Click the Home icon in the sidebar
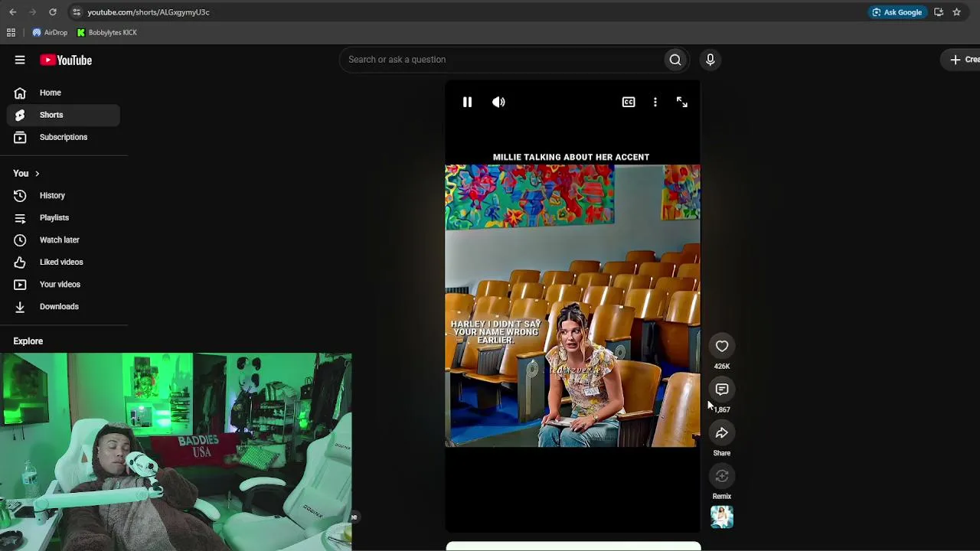Viewport: 980px width, 551px height. pos(20,93)
